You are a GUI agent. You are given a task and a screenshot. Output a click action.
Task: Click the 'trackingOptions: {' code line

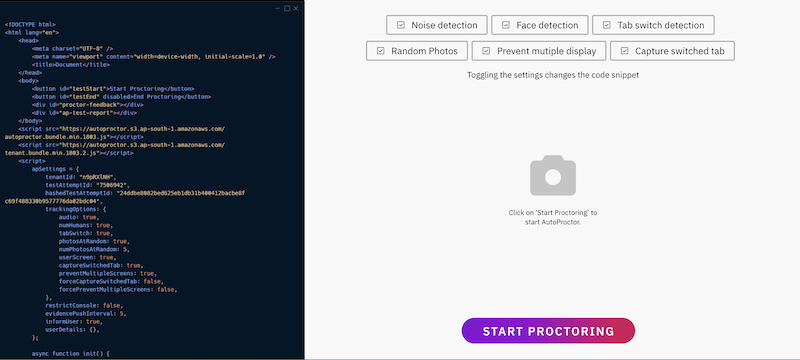click(76, 209)
